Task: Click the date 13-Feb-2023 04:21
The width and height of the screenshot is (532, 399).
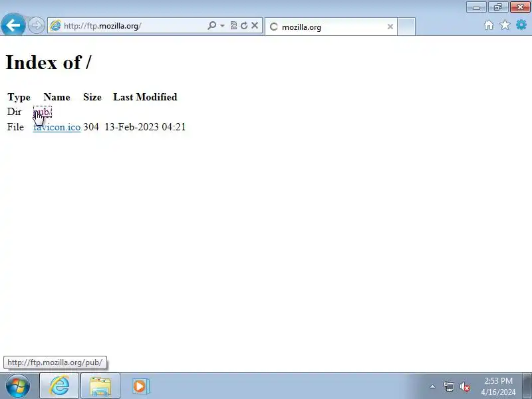Action: (145, 127)
